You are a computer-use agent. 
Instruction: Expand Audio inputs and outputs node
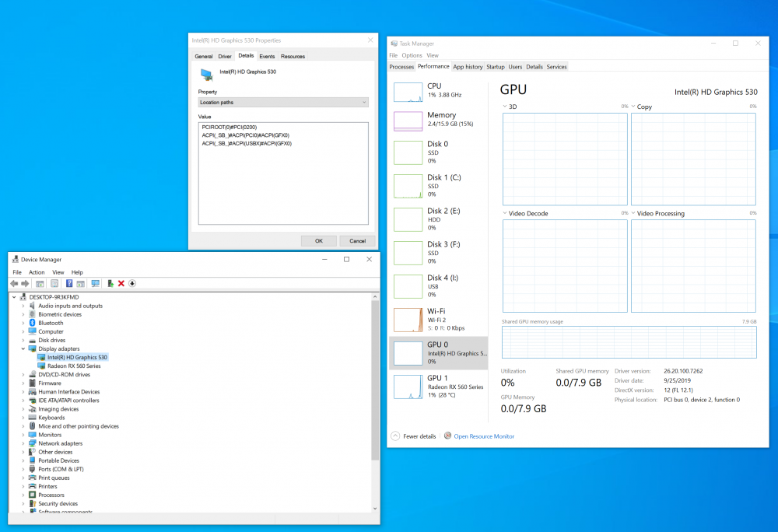point(23,306)
